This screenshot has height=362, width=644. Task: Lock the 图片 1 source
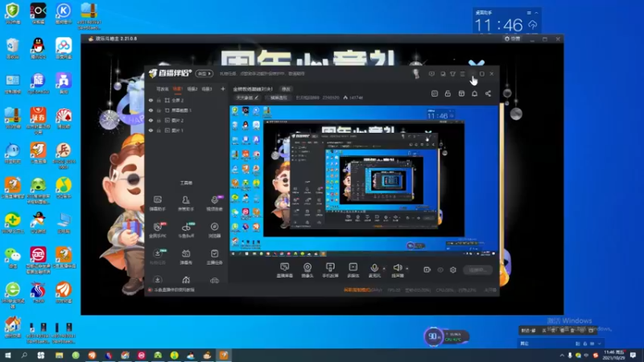pyautogui.click(x=159, y=130)
